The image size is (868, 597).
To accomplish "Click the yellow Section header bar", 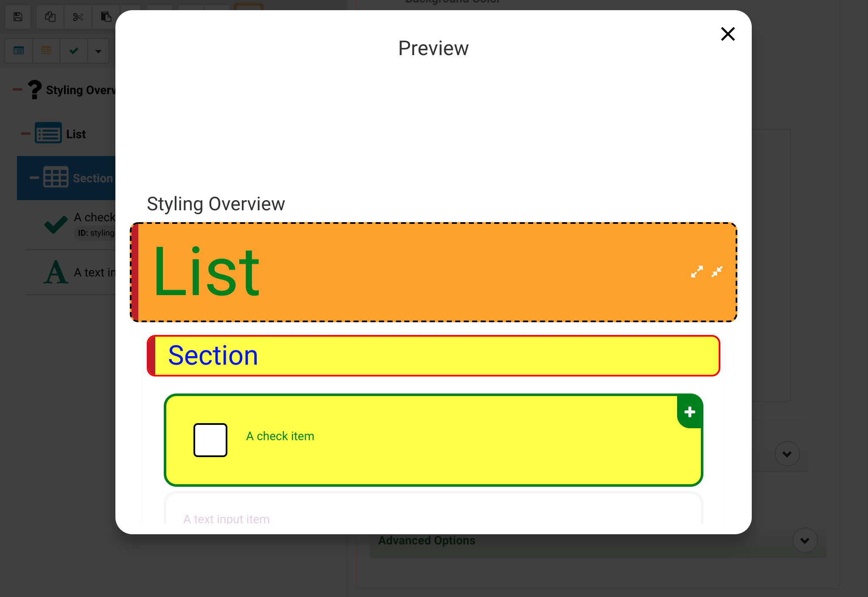I will (x=434, y=356).
